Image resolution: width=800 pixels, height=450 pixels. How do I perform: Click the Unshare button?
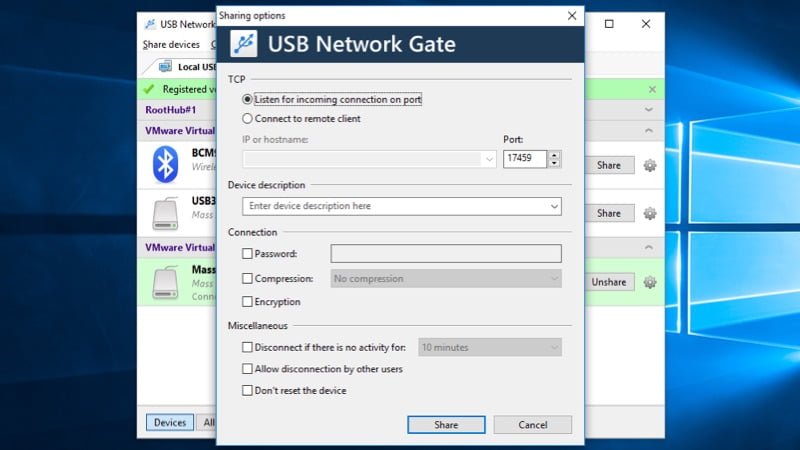(609, 282)
